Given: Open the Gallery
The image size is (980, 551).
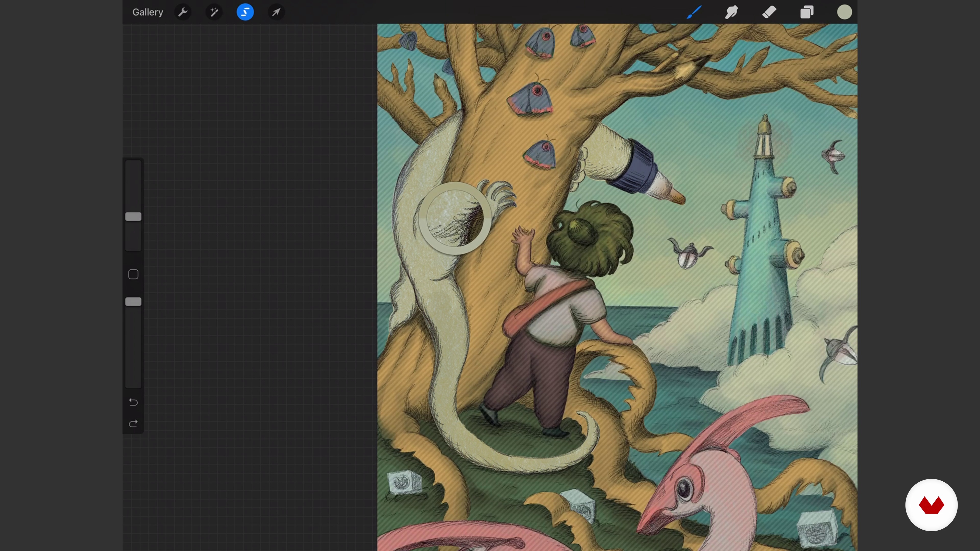Looking at the screenshot, I should 148,12.
